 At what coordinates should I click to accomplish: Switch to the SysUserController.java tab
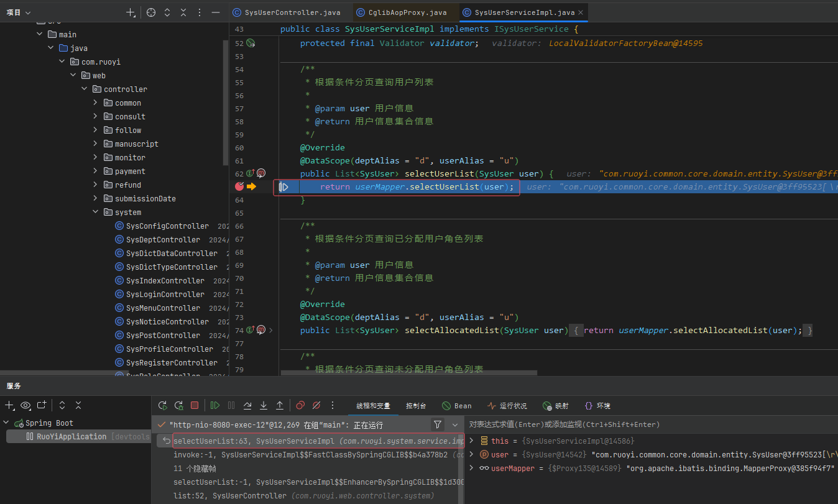287,12
